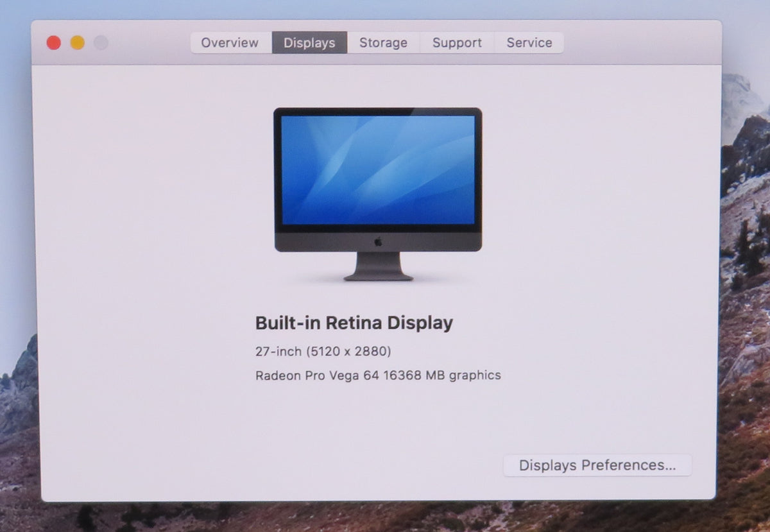
Task: Click the disabled gray zoom button
Action: 101,43
